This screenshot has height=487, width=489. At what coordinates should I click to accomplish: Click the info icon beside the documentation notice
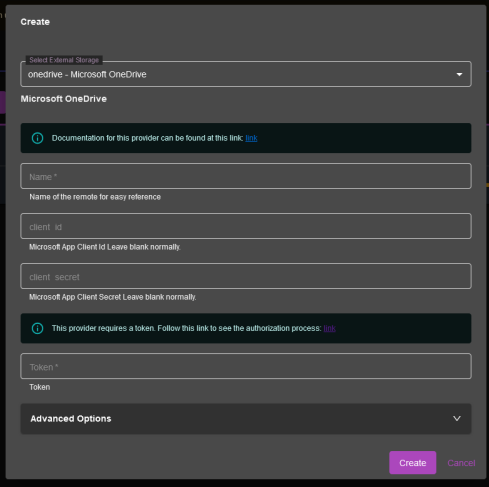37,138
